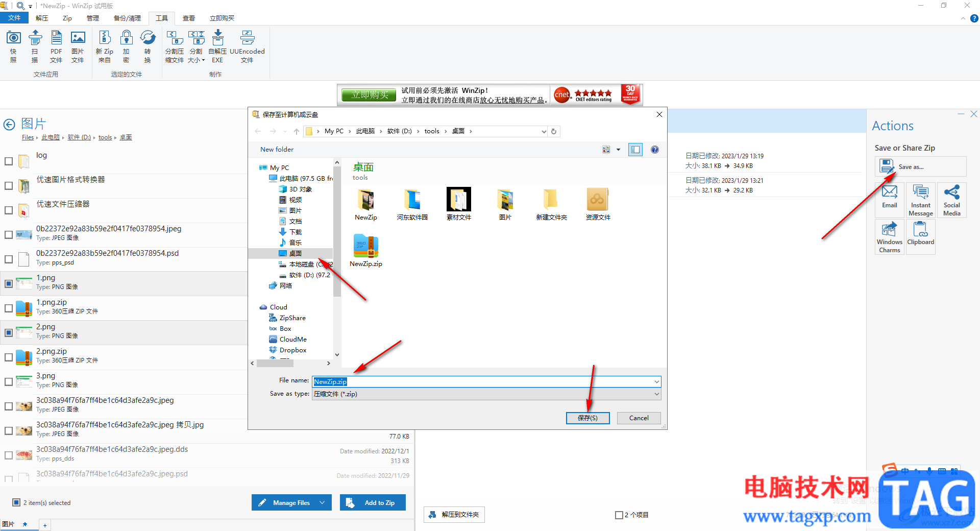Toggle the 2 item(s) selected checkbox
This screenshot has height=531, width=980.
point(16,502)
